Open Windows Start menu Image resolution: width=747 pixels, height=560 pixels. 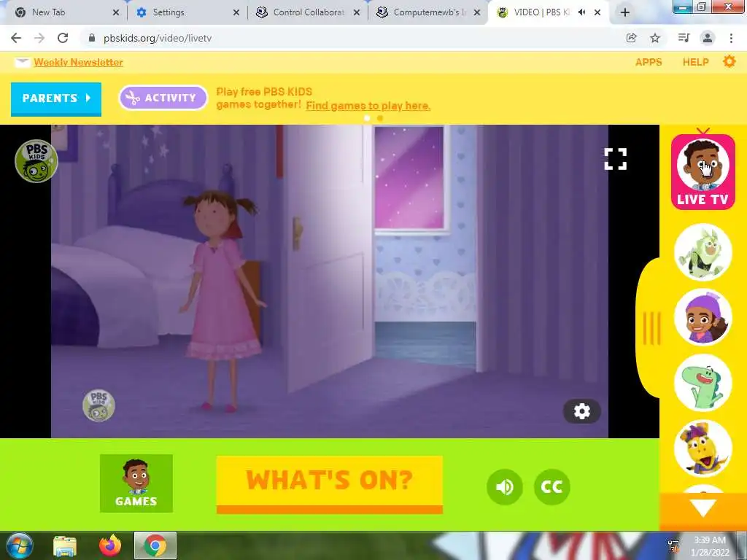pyautogui.click(x=20, y=545)
